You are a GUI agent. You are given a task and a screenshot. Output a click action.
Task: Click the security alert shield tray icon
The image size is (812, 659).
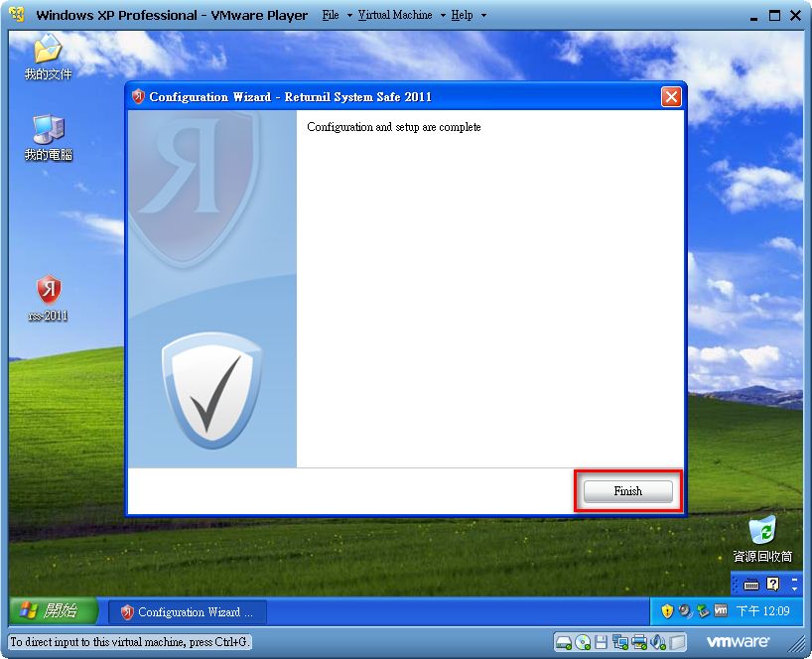[667, 611]
